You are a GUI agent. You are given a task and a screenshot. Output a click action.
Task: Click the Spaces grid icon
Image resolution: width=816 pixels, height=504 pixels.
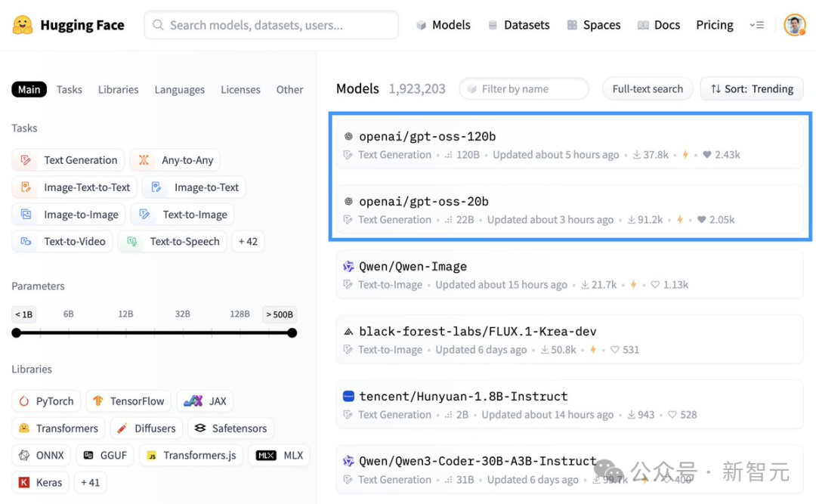(572, 25)
